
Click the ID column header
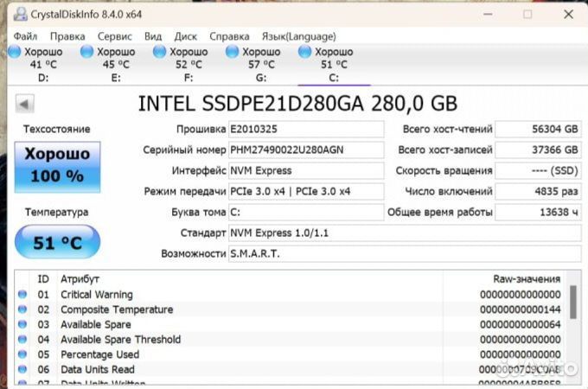(x=43, y=279)
